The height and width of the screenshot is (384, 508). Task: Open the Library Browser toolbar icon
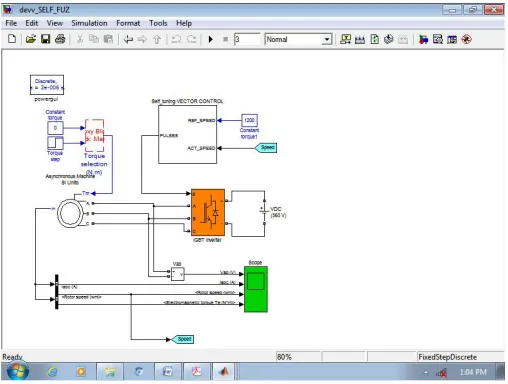click(x=423, y=39)
